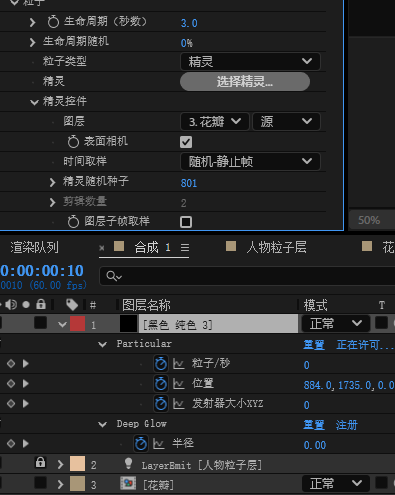
Task: Expand 生命周期随机 property
Action: 32,42
